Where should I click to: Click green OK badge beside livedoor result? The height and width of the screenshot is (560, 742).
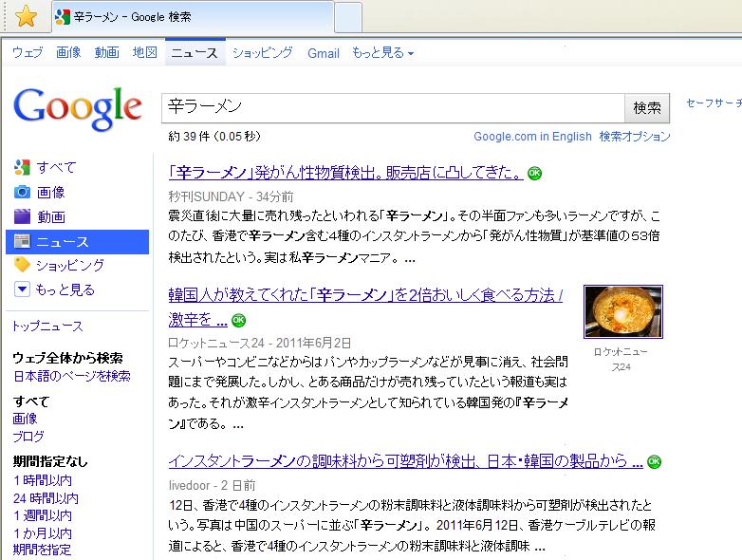pos(654,462)
